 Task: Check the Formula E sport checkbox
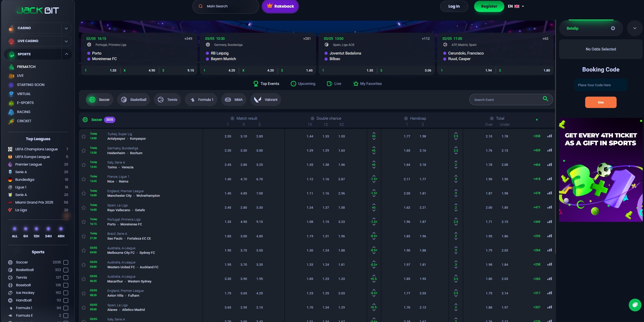66,316
